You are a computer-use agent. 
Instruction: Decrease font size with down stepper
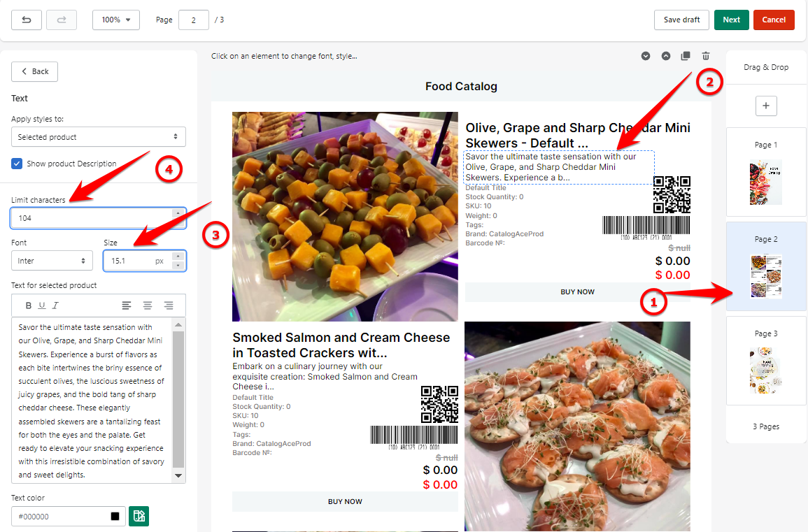coord(178,266)
